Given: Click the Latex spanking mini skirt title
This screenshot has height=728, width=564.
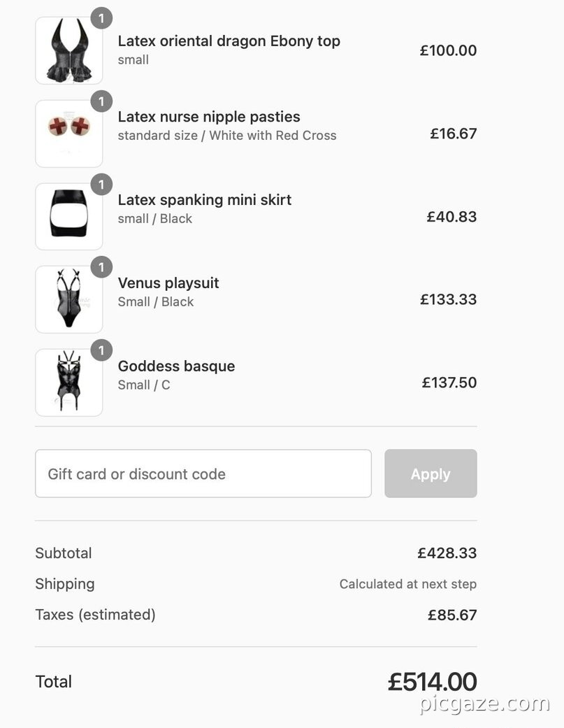Looking at the screenshot, I should (204, 200).
